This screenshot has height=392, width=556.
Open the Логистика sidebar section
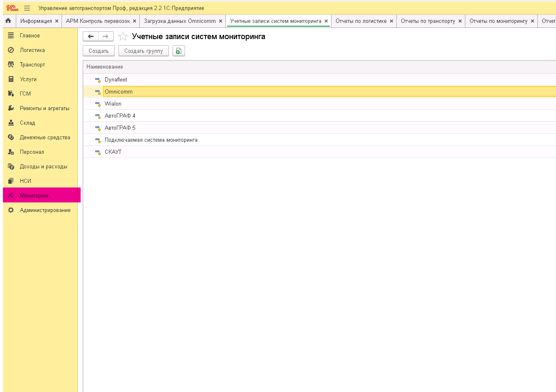point(32,50)
